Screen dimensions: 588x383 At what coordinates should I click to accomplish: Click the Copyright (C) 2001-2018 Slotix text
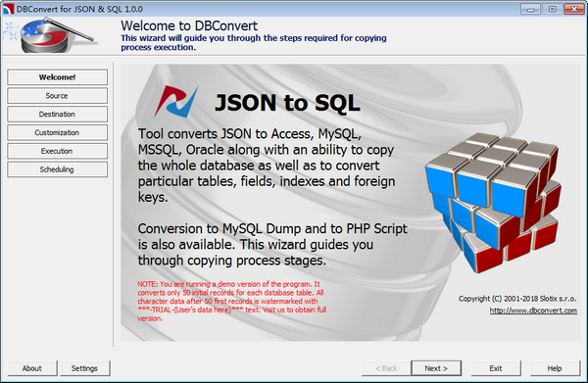(517, 299)
